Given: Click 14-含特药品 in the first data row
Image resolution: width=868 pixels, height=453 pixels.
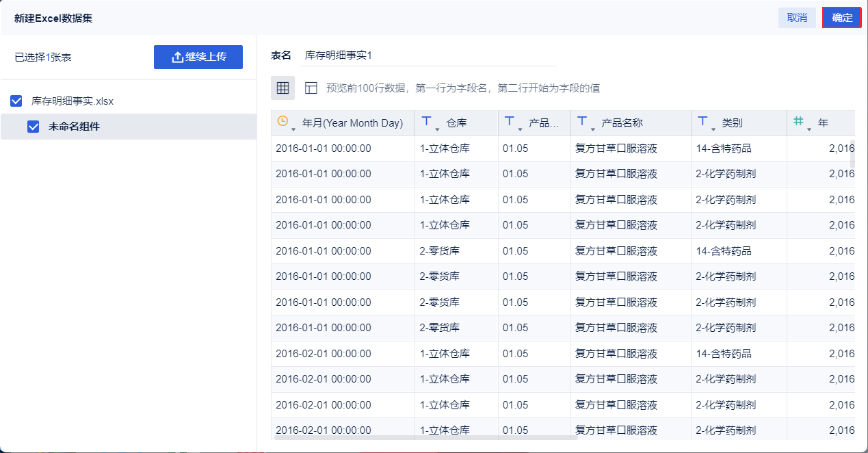Looking at the screenshot, I should (724, 148).
